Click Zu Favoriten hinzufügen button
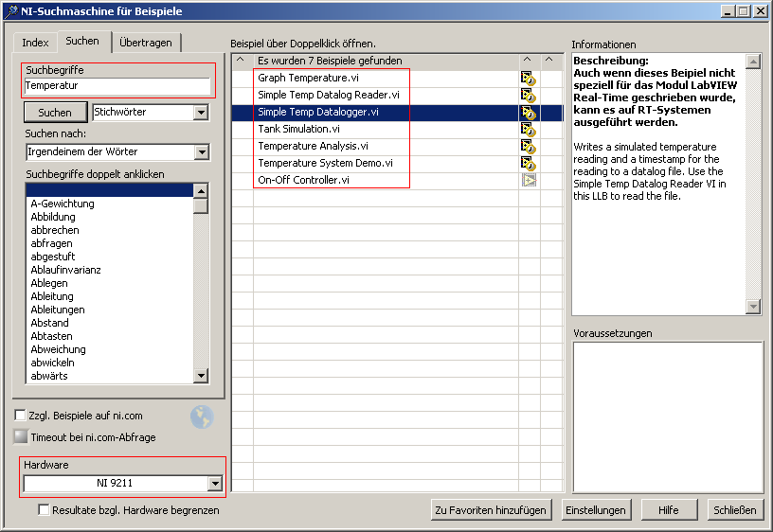773x532 pixels. pyautogui.click(x=491, y=510)
